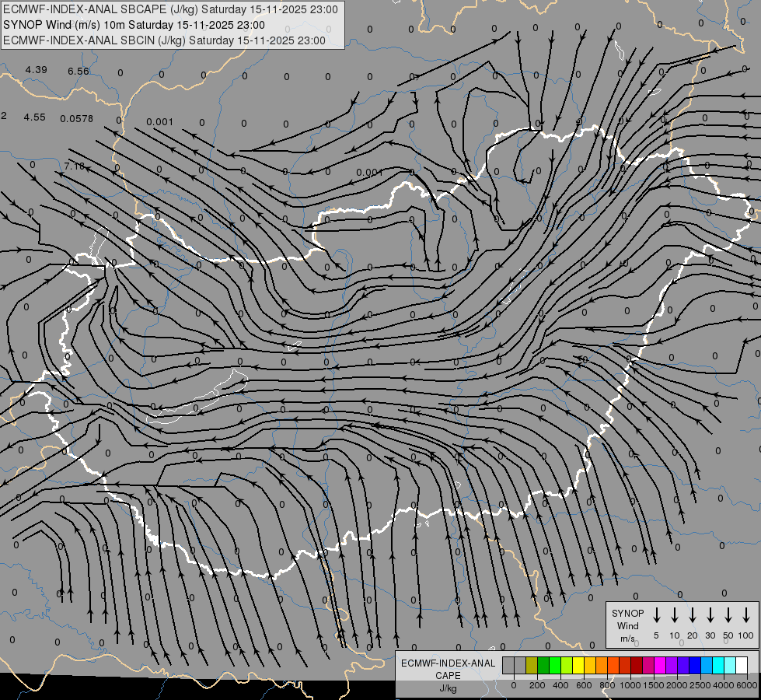Click the 'J/kg' unit label in legend
Viewport: 761px width, 700px height.
(448, 688)
